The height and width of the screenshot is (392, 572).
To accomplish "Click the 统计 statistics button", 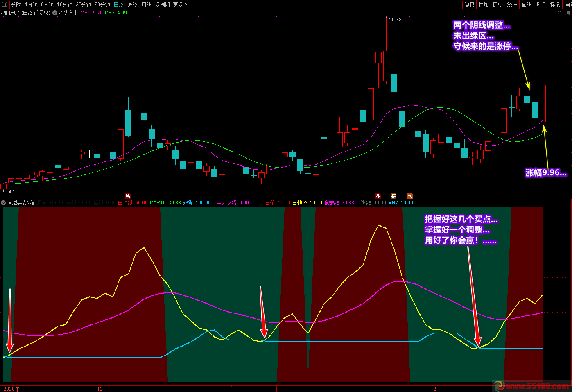I will (x=512, y=5).
